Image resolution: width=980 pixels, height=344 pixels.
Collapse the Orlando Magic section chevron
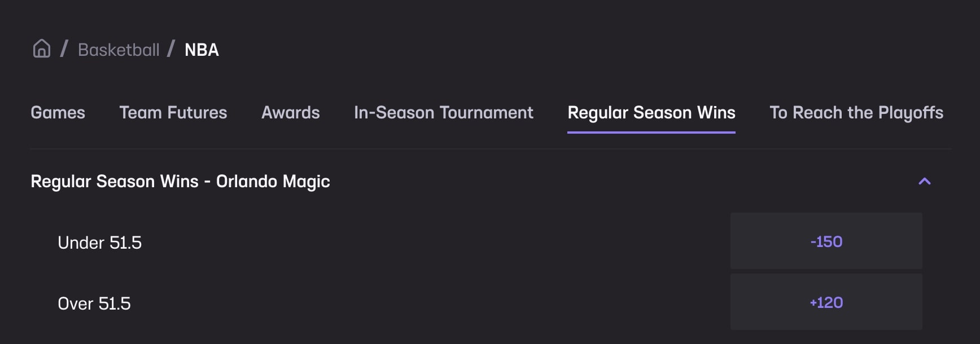(924, 181)
